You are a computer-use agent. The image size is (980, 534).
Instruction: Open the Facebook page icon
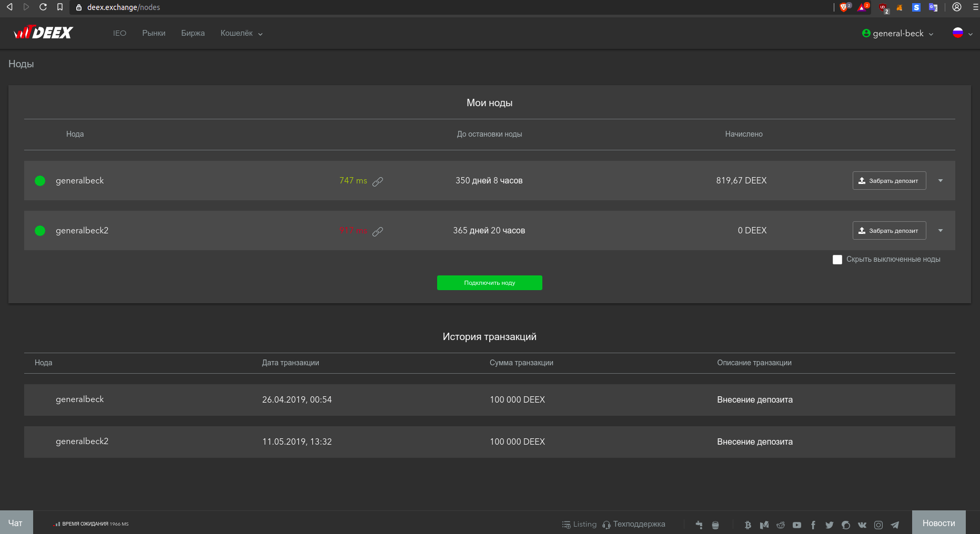click(813, 525)
